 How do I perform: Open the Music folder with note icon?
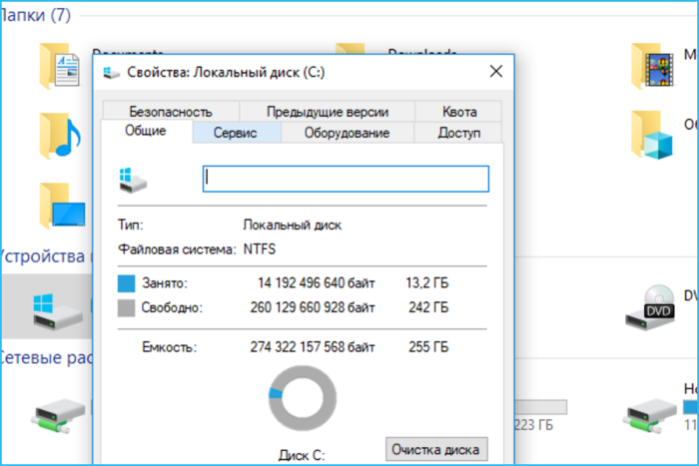tap(60, 136)
